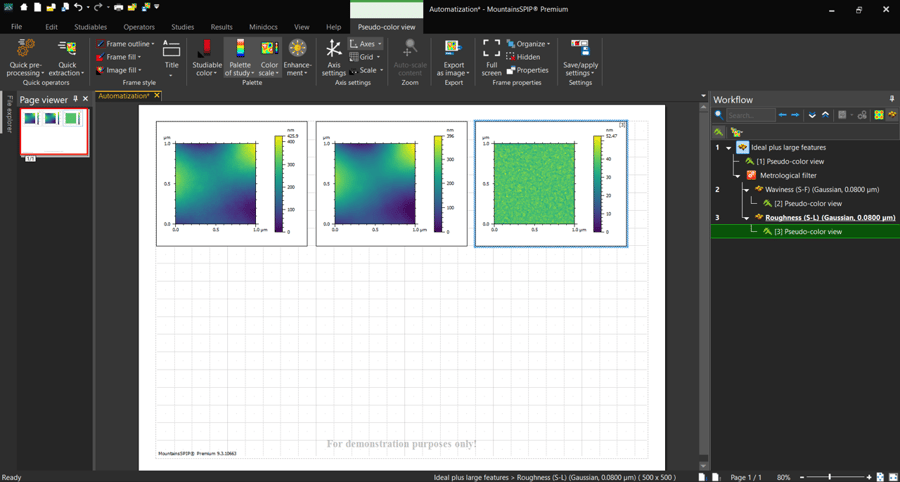Open Frame fill dropdown

coord(118,57)
